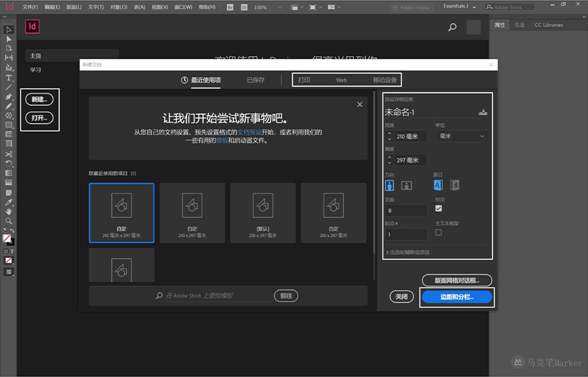Click the 新建 button on the home screen
The width and height of the screenshot is (588, 377).
39,99
